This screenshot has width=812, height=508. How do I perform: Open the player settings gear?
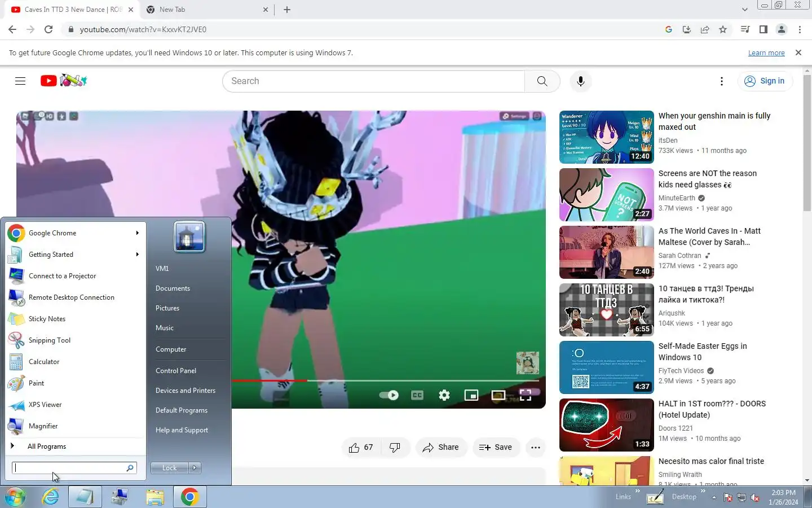pyautogui.click(x=444, y=395)
